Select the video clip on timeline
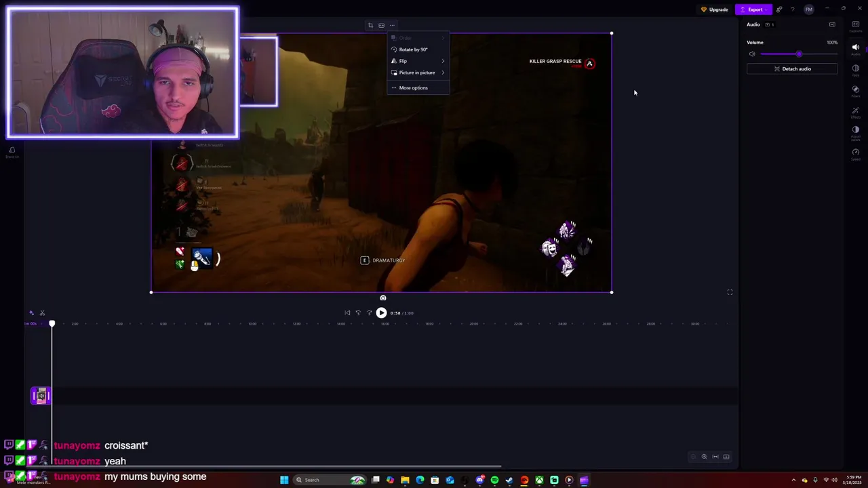 click(41, 396)
